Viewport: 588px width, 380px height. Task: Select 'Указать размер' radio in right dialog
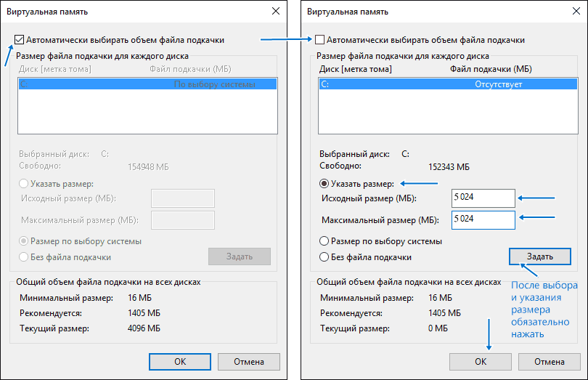(x=324, y=184)
